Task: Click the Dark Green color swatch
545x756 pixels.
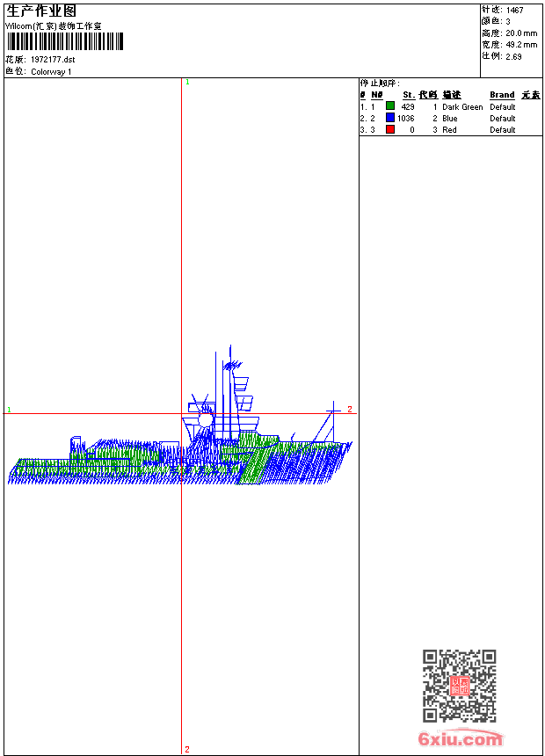Action: (x=390, y=106)
